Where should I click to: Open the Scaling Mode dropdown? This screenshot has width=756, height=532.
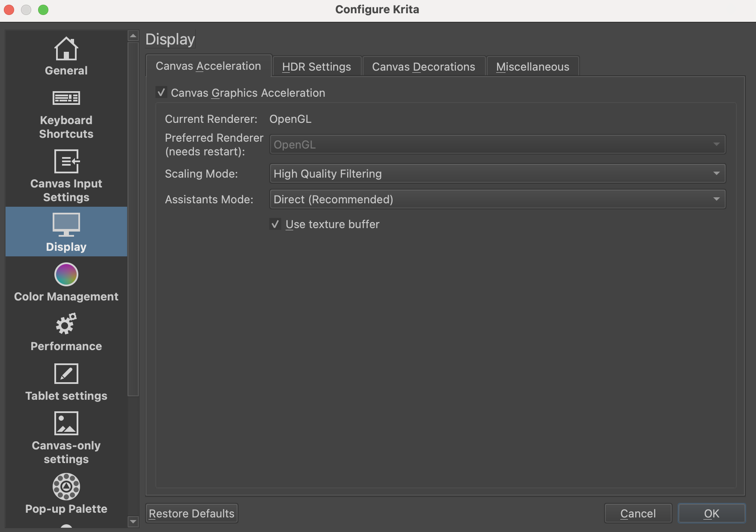point(497,174)
